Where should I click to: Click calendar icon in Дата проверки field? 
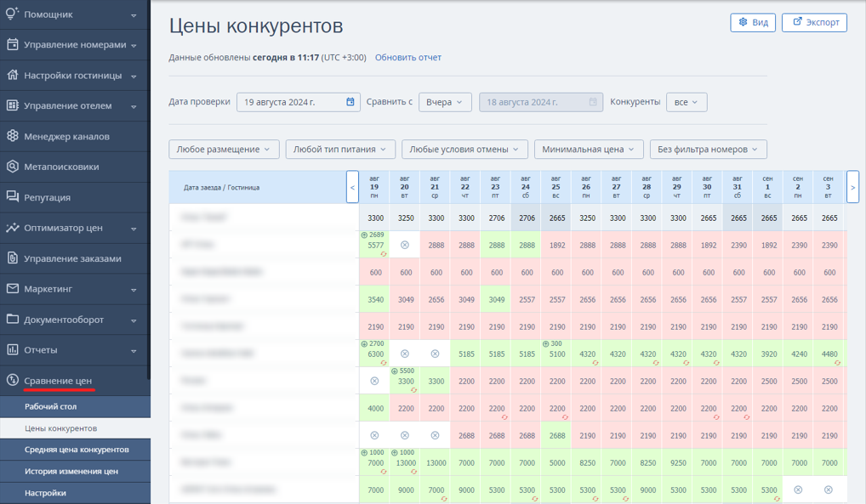tap(350, 102)
